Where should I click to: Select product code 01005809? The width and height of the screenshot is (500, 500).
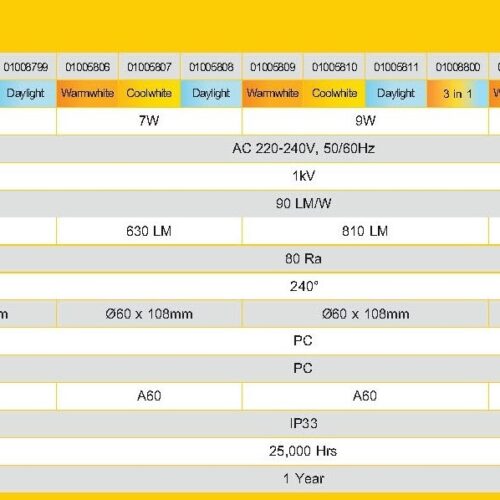pos(273,67)
